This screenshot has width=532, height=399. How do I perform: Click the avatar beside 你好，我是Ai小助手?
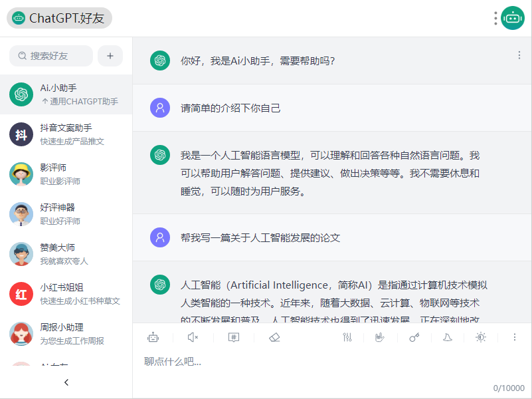coord(160,61)
